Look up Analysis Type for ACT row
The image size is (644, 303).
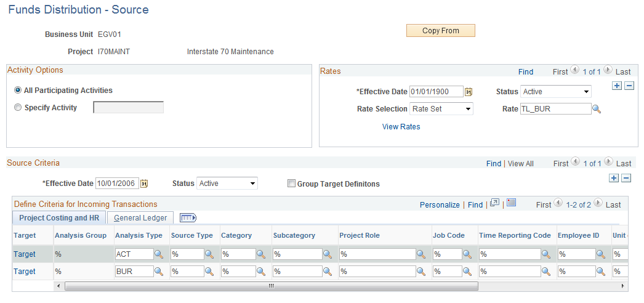point(159,254)
